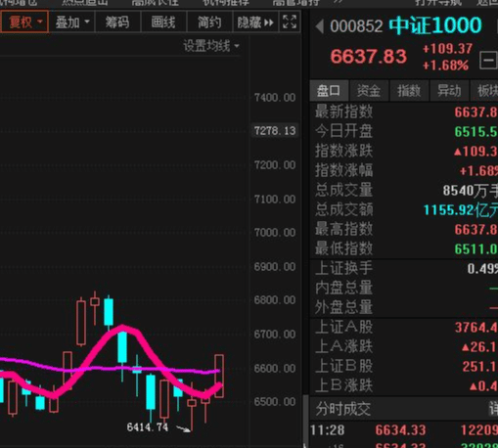The height and width of the screenshot is (448, 498).
Task: Switch to the 指数 tab
Action: coord(409,90)
